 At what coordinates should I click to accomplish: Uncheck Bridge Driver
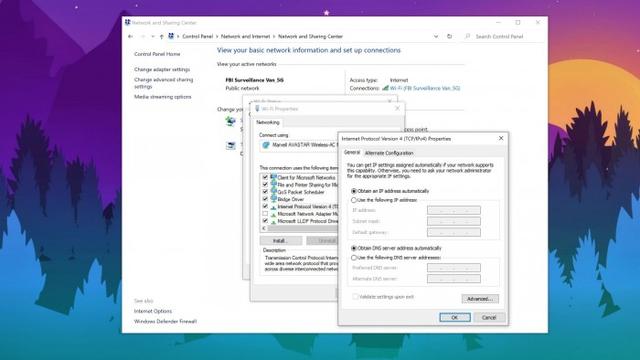coord(265,199)
